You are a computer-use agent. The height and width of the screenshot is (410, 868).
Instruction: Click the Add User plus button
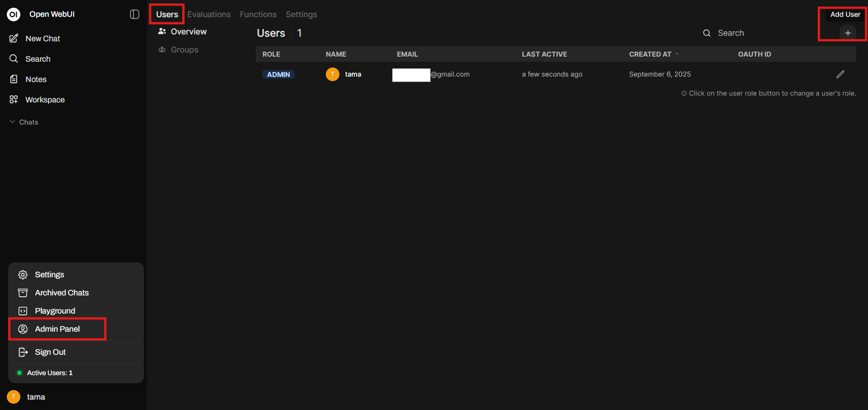[x=848, y=33]
